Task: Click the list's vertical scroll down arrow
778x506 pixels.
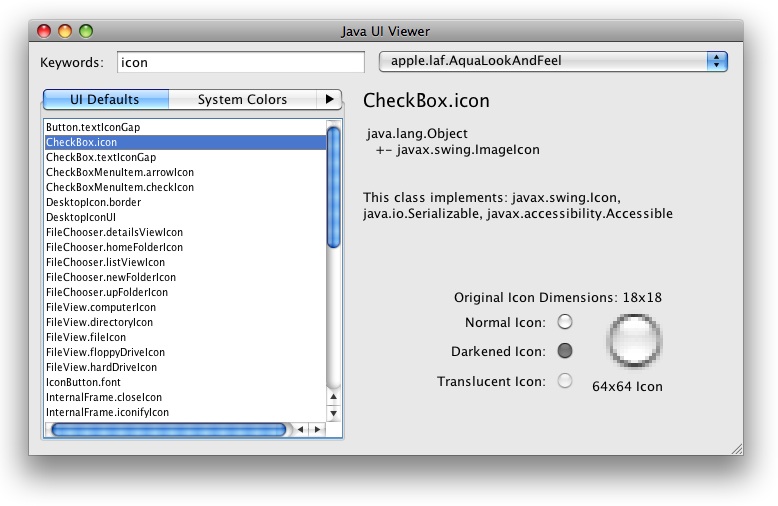Action: tap(333, 413)
